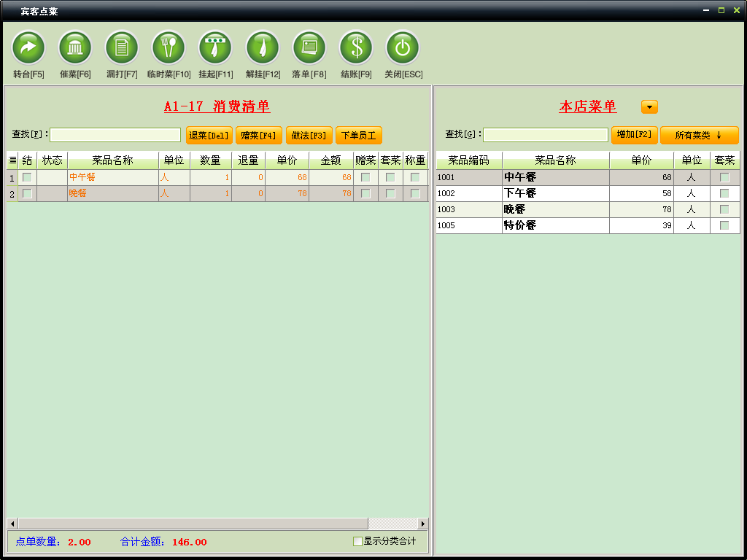This screenshot has width=747, height=560.
Task: Close the 宾客点菜 window
Action: click(737, 10)
